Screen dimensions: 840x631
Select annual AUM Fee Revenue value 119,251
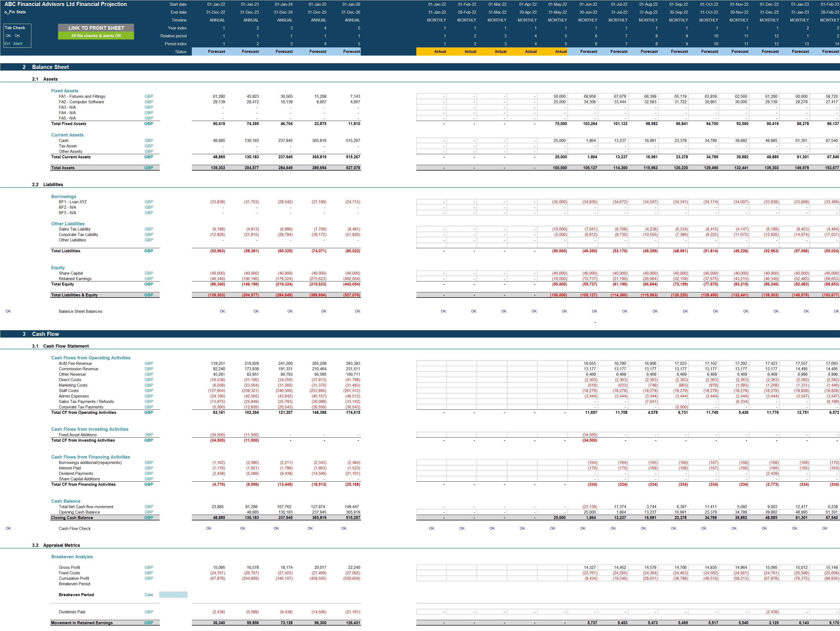(218, 363)
